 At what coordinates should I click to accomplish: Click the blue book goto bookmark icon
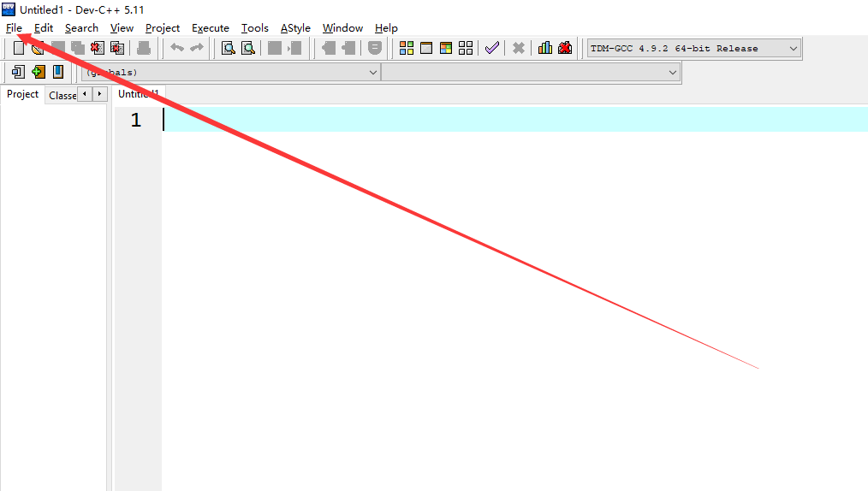[58, 71]
